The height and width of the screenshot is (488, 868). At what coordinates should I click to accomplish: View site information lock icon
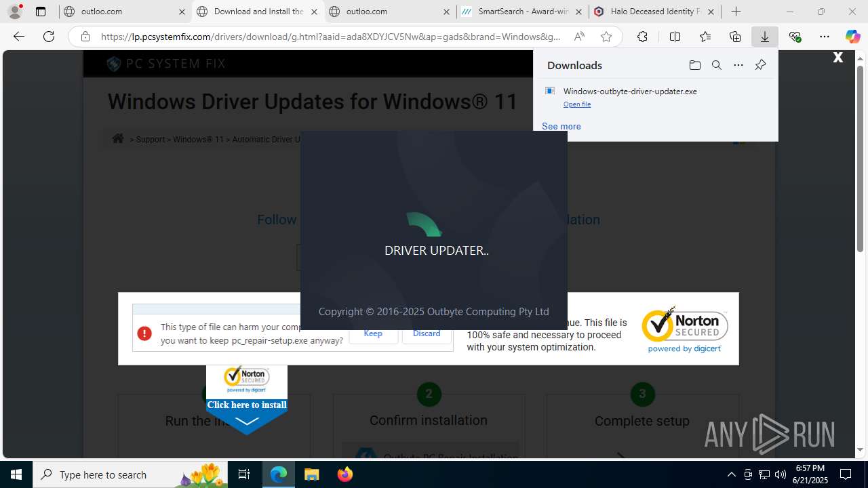click(x=85, y=37)
